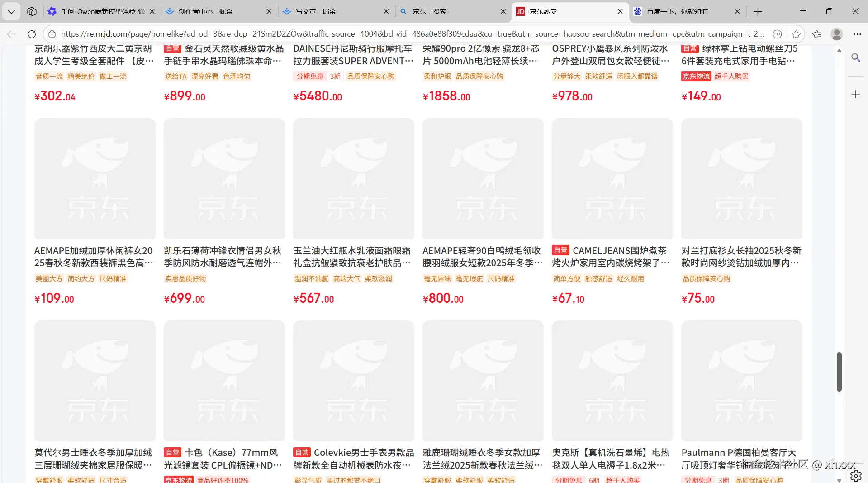The width and height of the screenshot is (868, 483).
Task: Click price ¥149.00
Action: point(701,96)
